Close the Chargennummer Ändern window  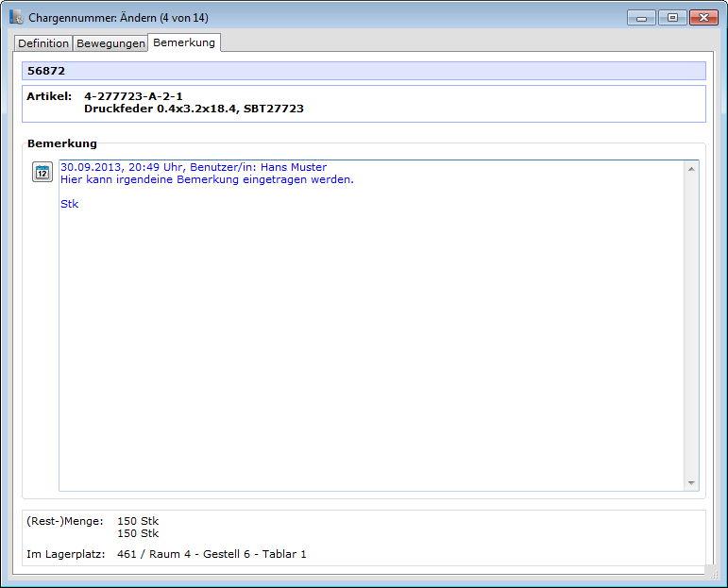tap(703, 18)
